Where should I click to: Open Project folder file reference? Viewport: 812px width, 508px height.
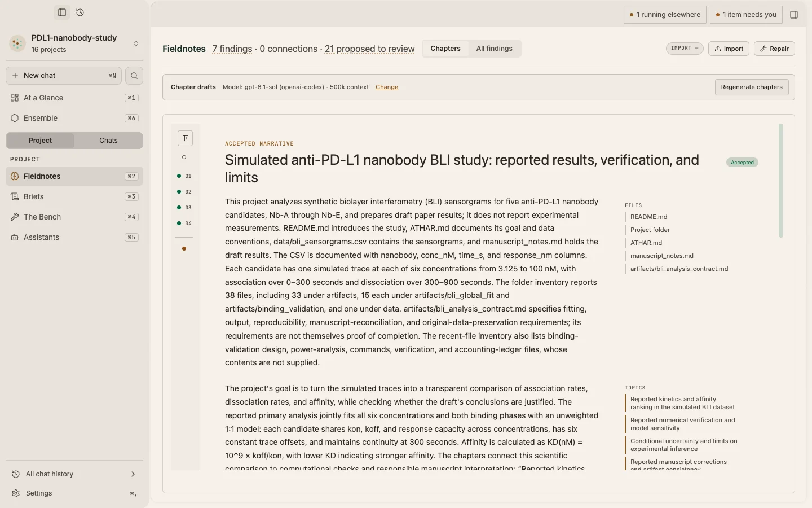coord(650,230)
